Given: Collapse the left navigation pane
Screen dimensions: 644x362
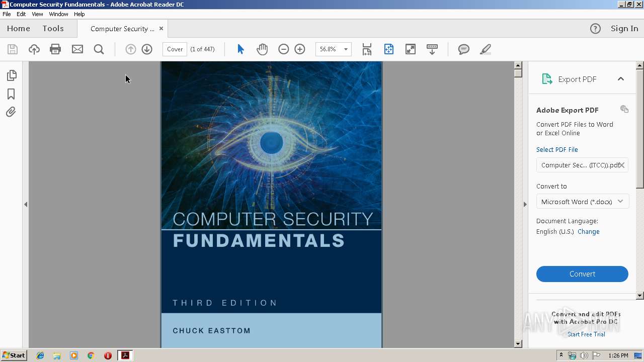Looking at the screenshot, I should [26, 204].
